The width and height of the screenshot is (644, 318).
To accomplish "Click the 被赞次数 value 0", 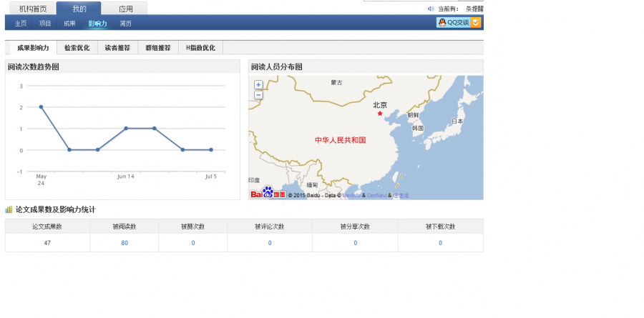I will (193, 243).
